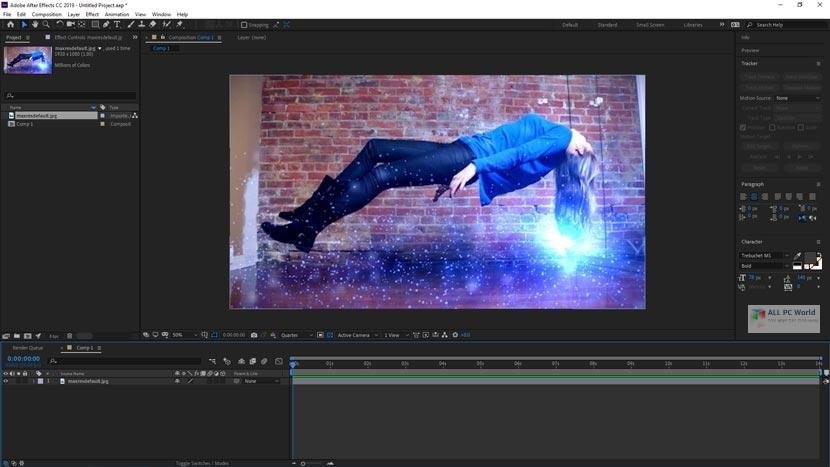
Task: Click the interpret footage icon in Project panel
Action: [6, 336]
